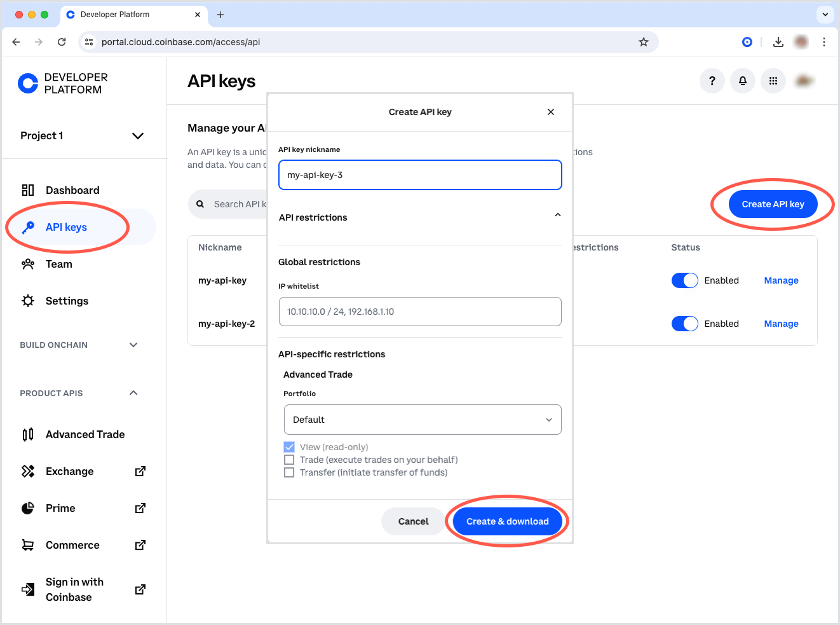Screen dimensions: 840x625
Task: Reload the page with refresh icon
Action: pyautogui.click(x=62, y=42)
